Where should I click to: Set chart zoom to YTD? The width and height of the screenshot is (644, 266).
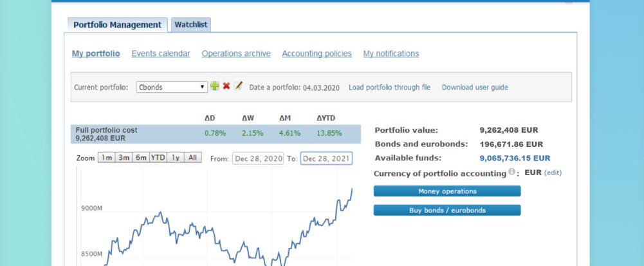pos(158,158)
